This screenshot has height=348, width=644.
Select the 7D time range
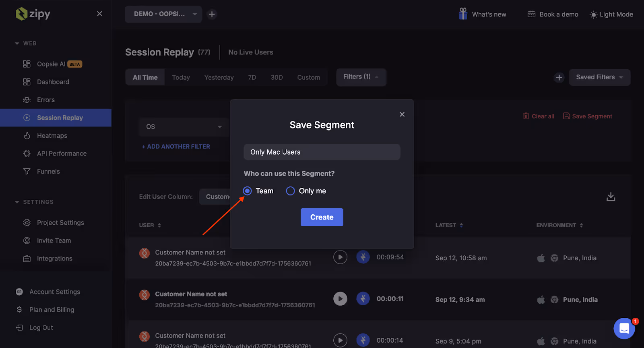(252, 77)
